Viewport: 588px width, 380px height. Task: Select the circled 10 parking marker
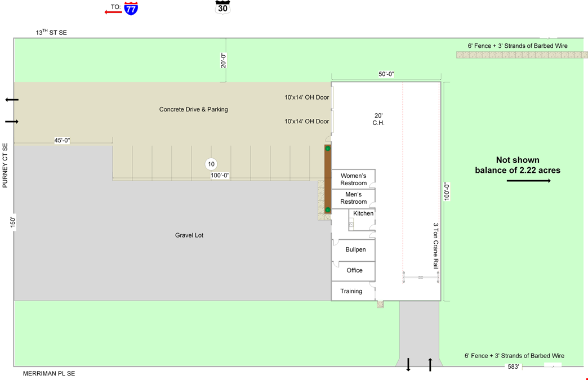211,164
